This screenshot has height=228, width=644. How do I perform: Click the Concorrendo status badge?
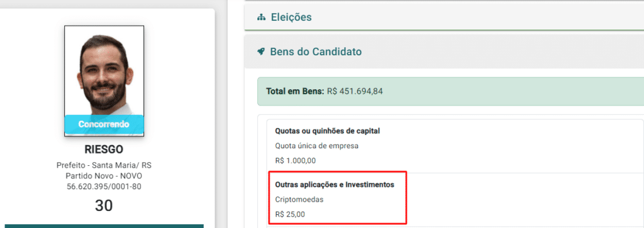(x=104, y=124)
